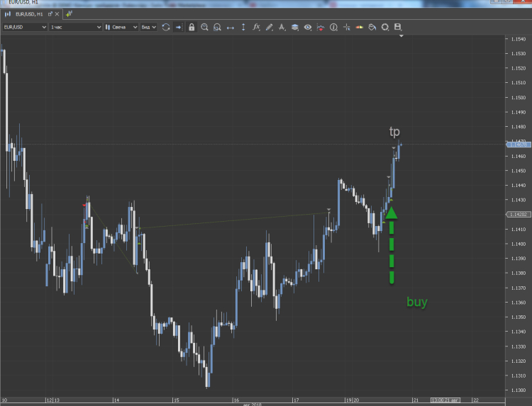Viewport: 532px width, 406px height.
Task: Toggle the chart lock icon
Action: pos(192,27)
